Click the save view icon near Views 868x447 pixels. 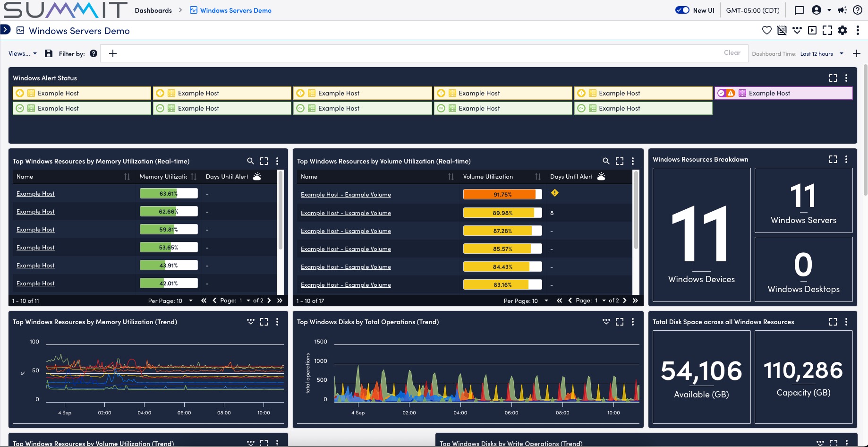pyautogui.click(x=49, y=53)
